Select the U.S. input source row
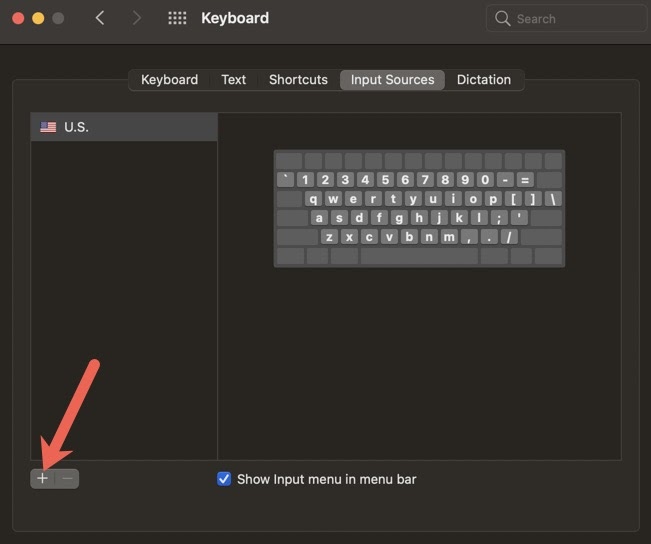 pos(124,127)
